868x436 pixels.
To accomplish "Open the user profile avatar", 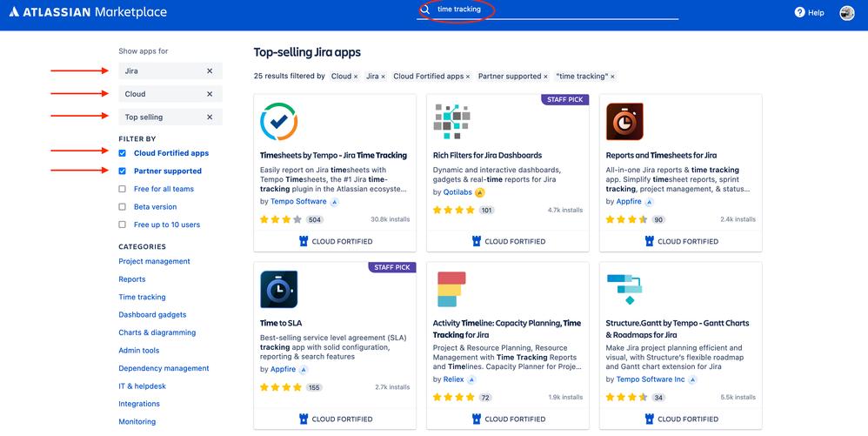I will click(x=846, y=13).
